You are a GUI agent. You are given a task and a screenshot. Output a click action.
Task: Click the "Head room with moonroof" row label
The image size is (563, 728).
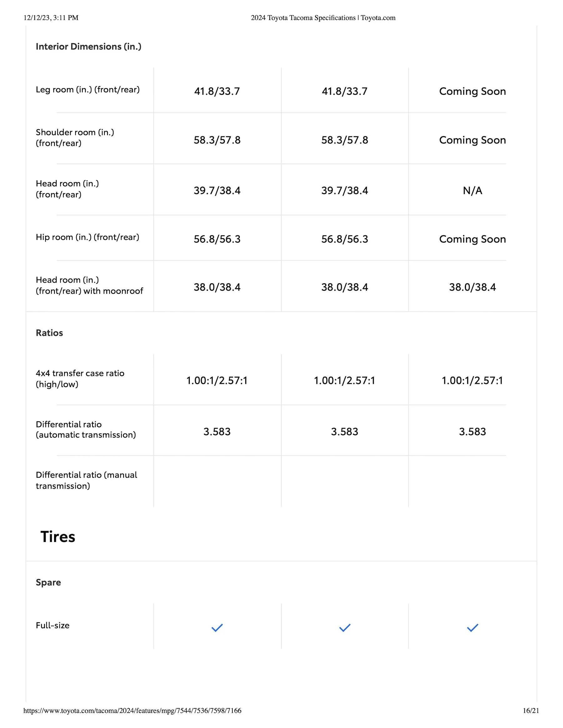(89, 285)
